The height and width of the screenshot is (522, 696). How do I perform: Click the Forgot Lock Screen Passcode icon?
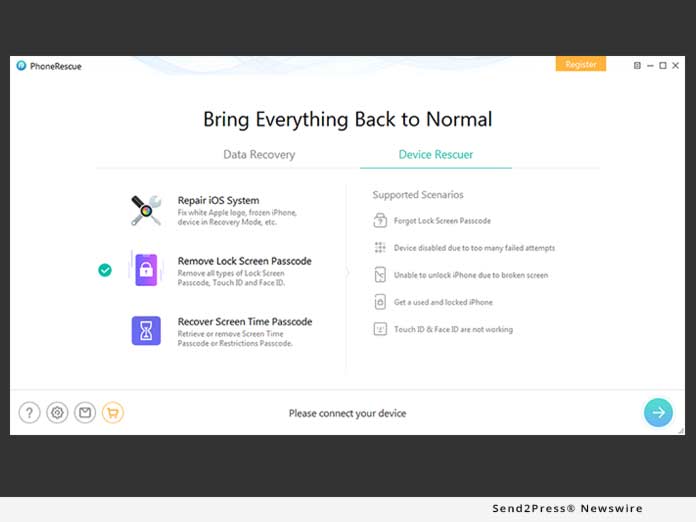(380, 221)
